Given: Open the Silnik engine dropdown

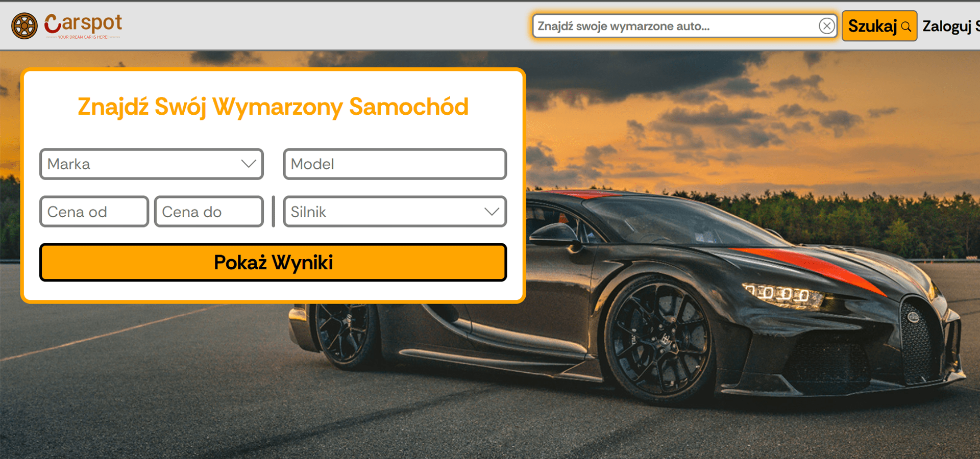Looking at the screenshot, I should pos(395,212).
